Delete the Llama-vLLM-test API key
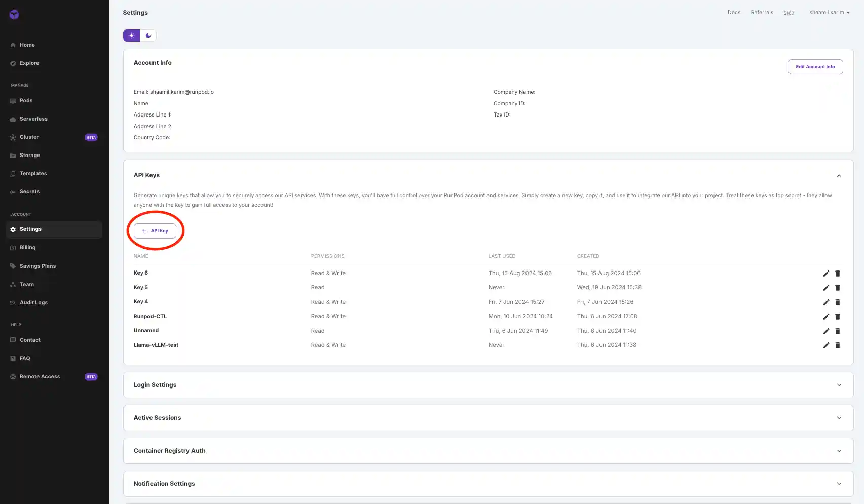Viewport: 864px width, 504px height. [838, 345]
